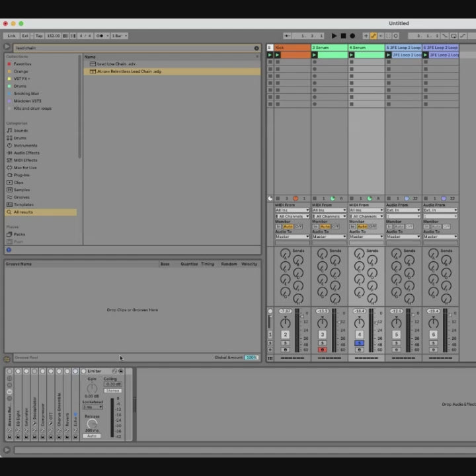Click the Limiter Stereo mode button
This screenshot has width=476, height=476.
112,391
